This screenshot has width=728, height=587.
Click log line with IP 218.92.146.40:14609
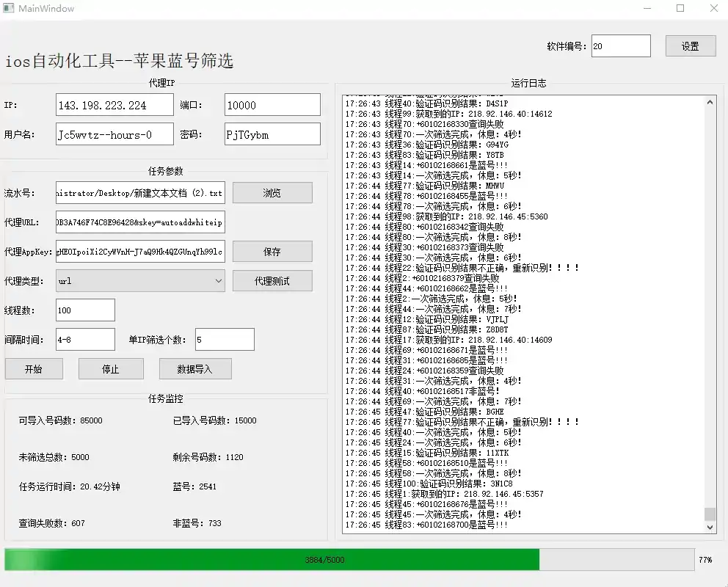point(449,340)
